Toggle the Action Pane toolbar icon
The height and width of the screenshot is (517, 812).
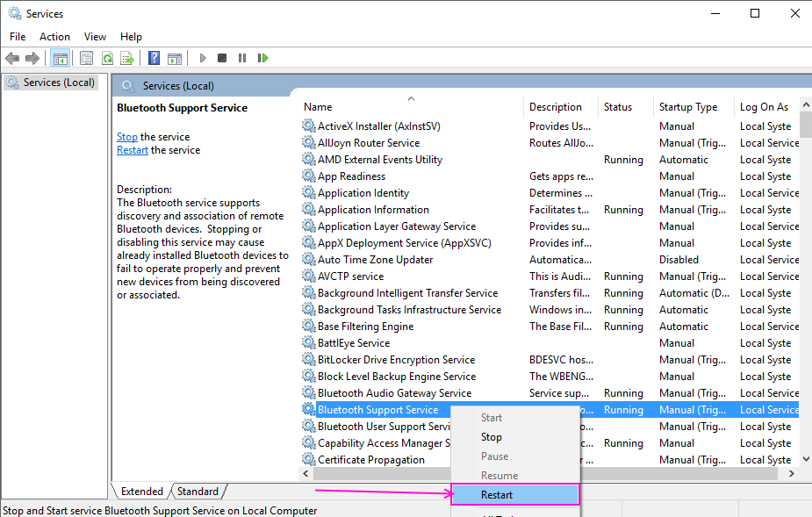(x=175, y=59)
